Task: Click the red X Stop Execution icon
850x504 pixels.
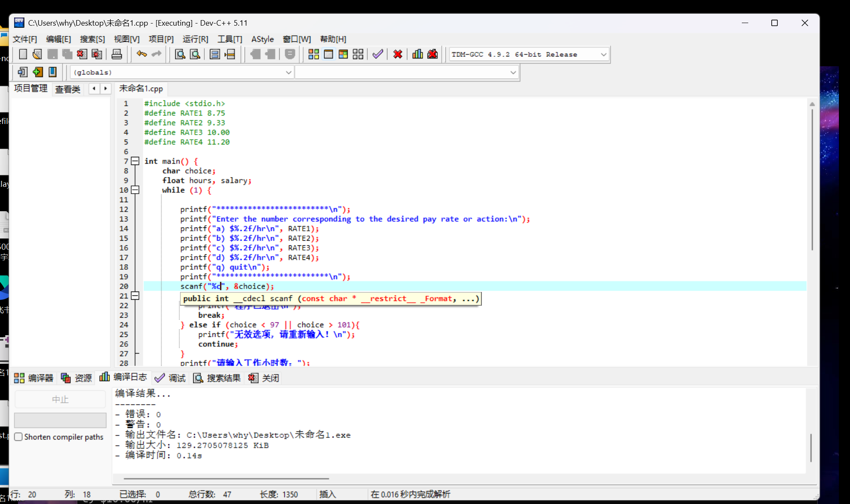Action: 398,54
